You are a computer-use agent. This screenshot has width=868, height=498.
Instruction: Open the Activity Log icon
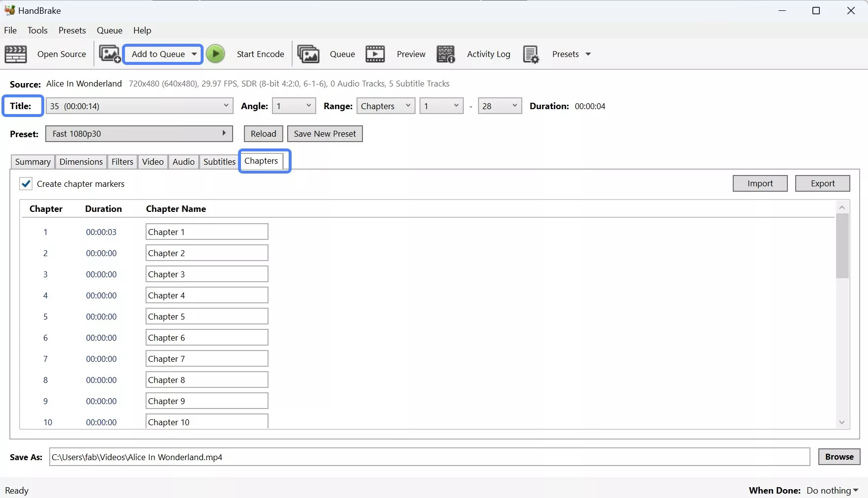coord(447,54)
